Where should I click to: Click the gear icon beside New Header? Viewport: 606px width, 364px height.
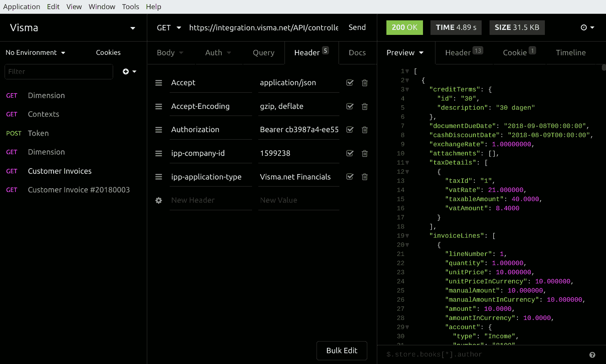tap(158, 200)
